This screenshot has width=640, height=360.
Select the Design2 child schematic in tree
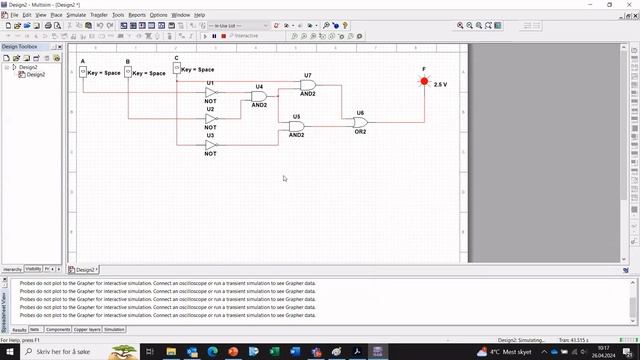tap(36, 75)
